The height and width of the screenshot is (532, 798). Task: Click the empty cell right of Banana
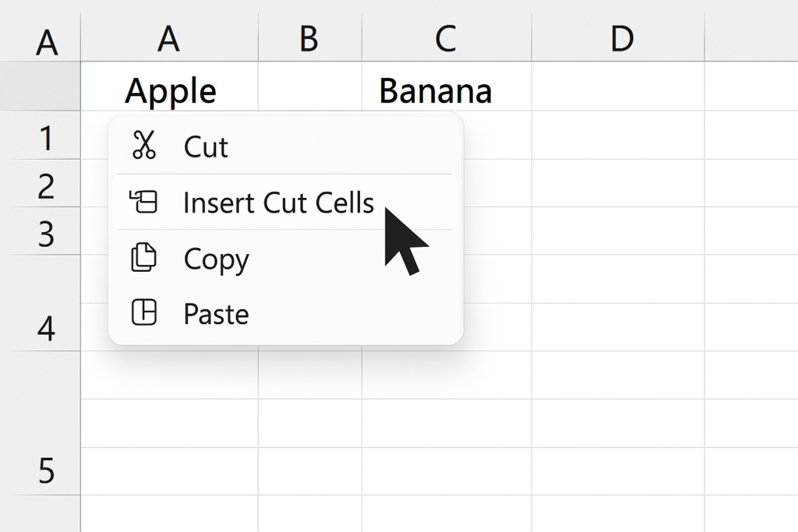coord(618,86)
